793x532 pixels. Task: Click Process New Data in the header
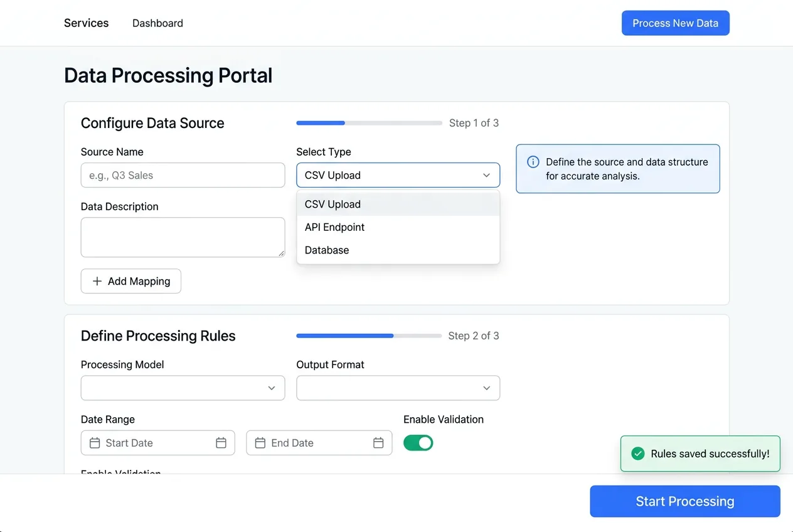tap(676, 23)
